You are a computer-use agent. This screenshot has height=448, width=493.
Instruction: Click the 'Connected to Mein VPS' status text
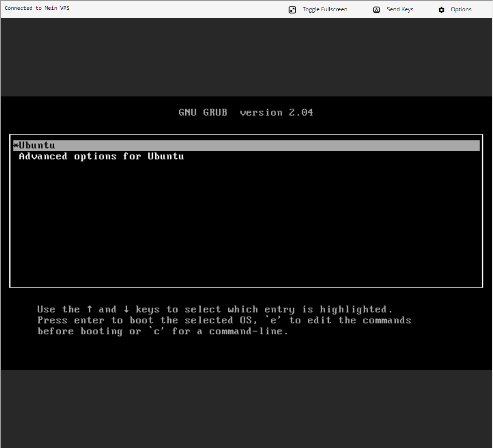point(37,8)
